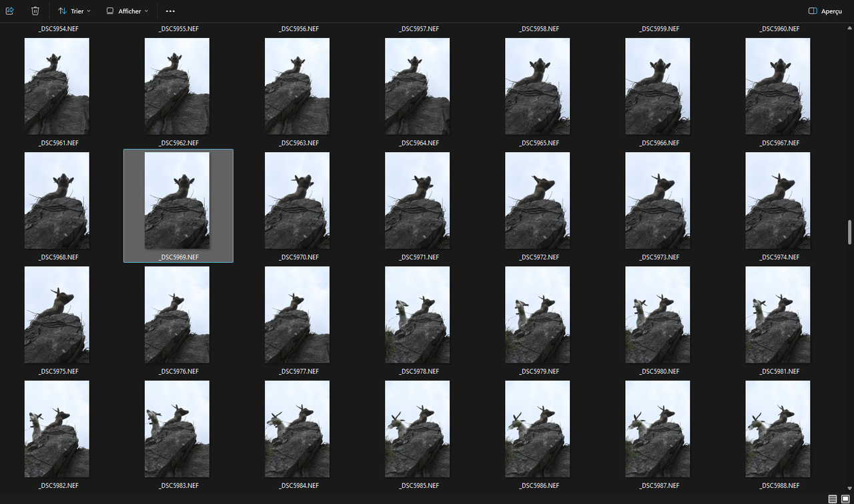Open the Trier sort dropdown
Image resolution: width=854 pixels, height=504 pixels.
coord(74,11)
